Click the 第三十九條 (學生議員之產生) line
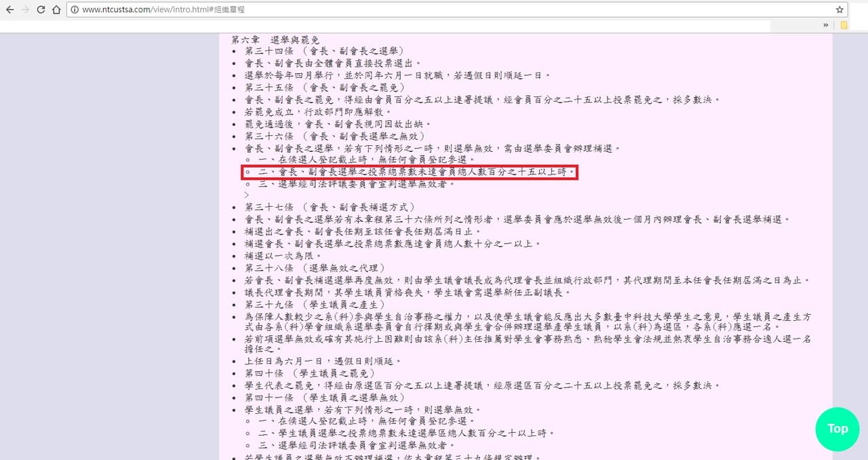The height and width of the screenshot is (460, 868). coord(315,305)
